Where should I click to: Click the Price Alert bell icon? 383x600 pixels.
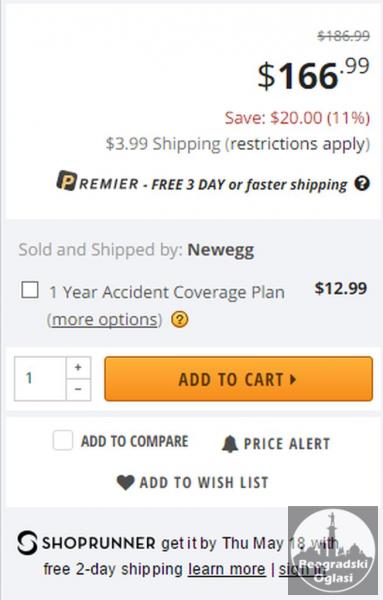[230, 444]
